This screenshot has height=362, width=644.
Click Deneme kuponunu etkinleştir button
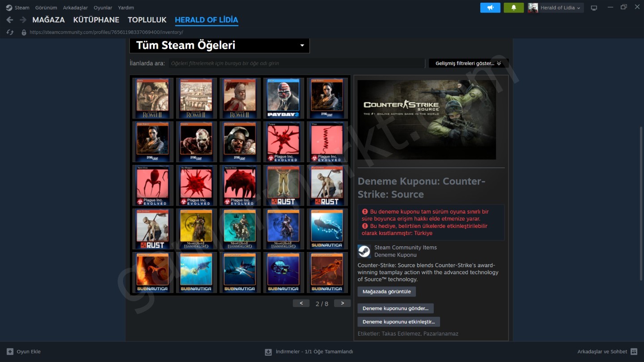click(399, 322)
